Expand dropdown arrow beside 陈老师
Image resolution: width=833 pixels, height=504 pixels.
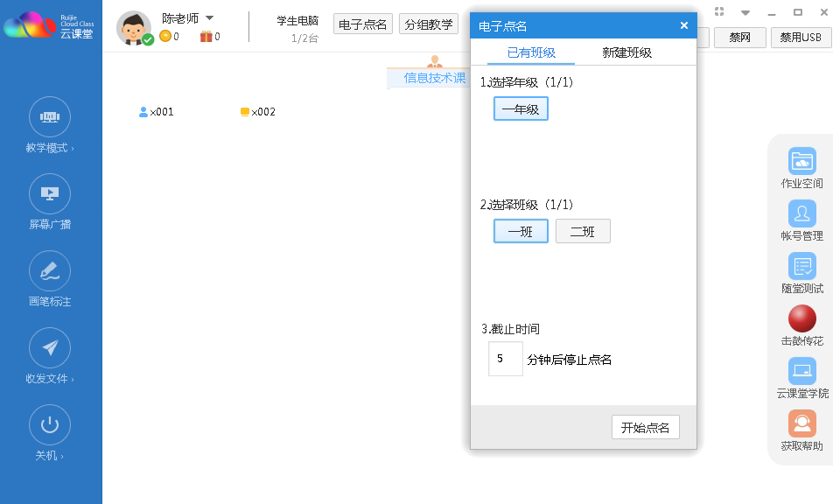(x=210, y=17)
